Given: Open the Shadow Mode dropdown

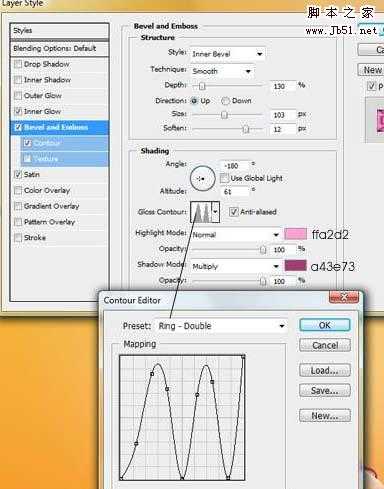Looking at the screenshot, I should point(236,266).
